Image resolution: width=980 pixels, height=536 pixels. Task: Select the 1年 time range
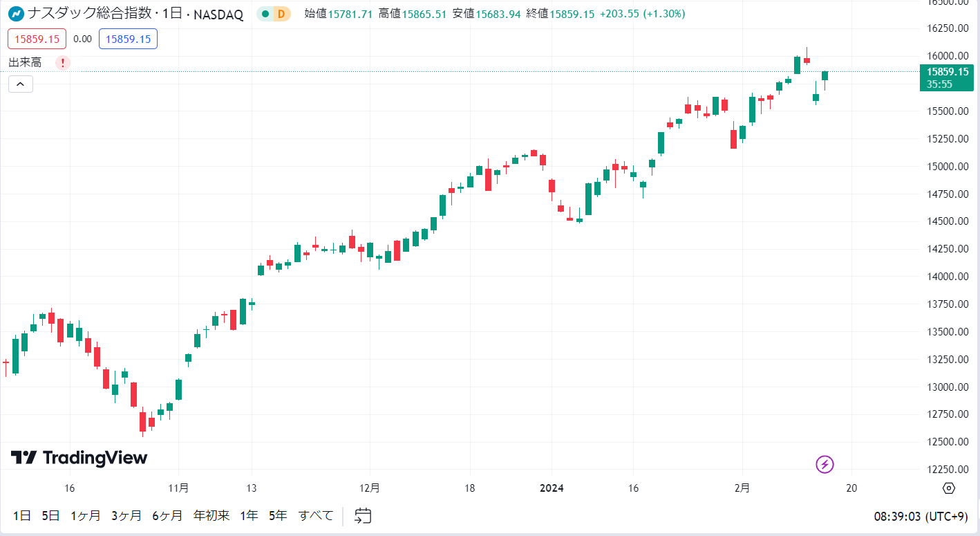point(249,515)
